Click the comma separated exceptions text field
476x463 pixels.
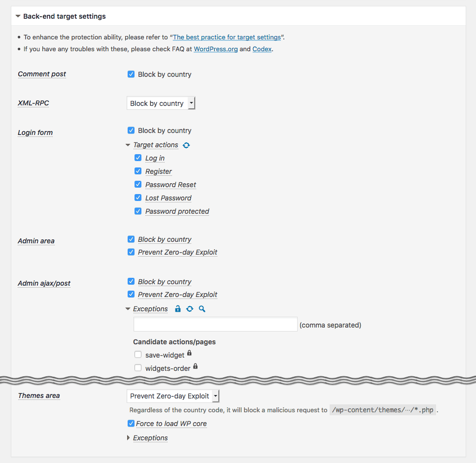click(215, 325)
